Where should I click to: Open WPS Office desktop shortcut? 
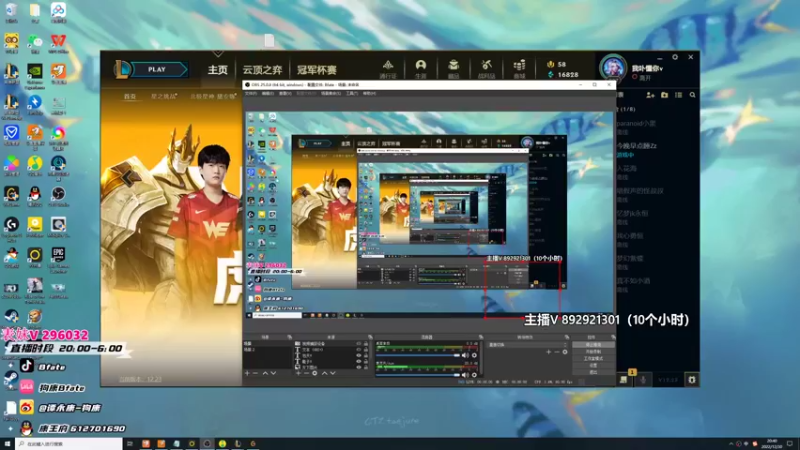coord(58,43)
